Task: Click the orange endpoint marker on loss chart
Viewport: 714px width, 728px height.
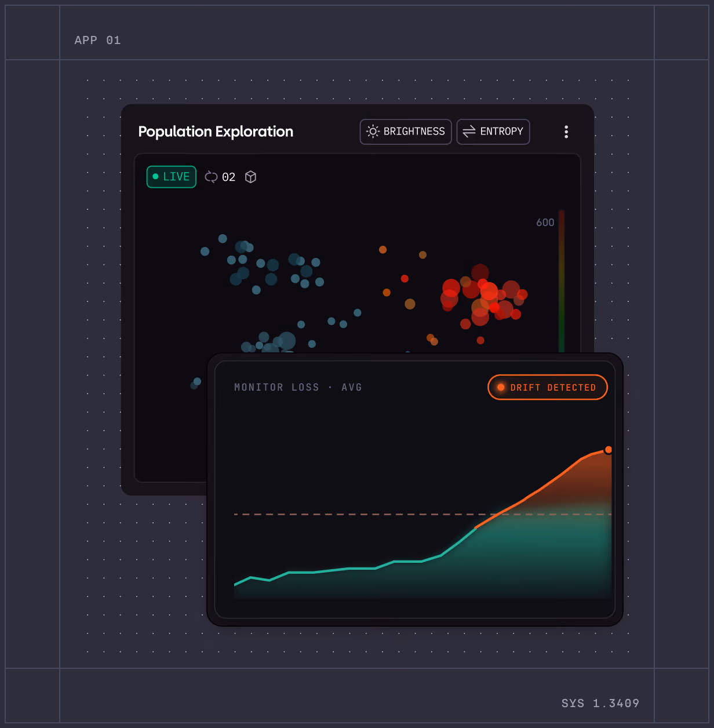Action: (x=608, y=450)
